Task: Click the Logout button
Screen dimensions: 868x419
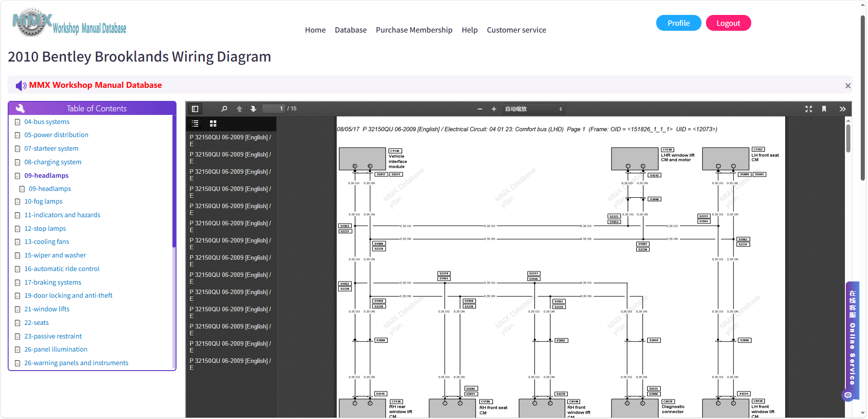Action: pyautogui.click(x=728, y=23)
